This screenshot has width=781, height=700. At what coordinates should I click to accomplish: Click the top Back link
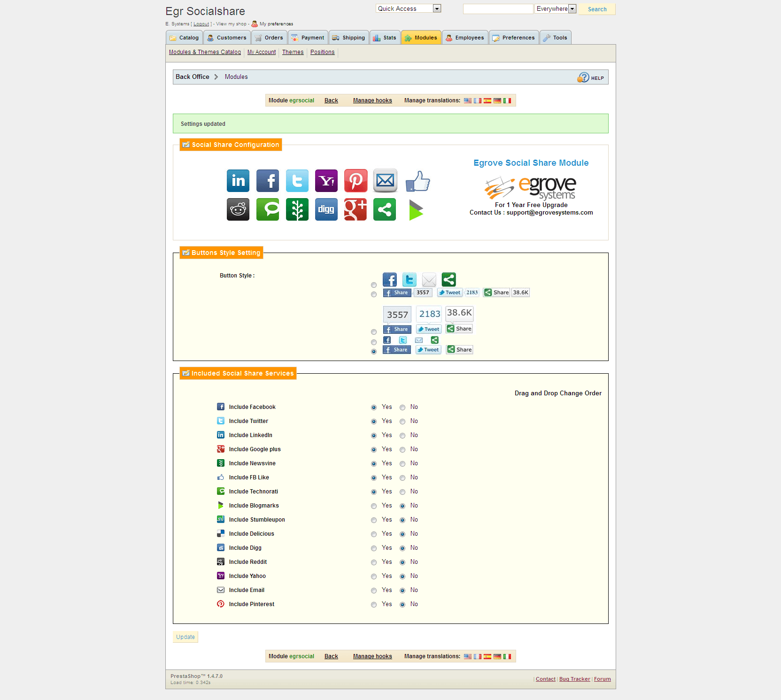(331, 100)
